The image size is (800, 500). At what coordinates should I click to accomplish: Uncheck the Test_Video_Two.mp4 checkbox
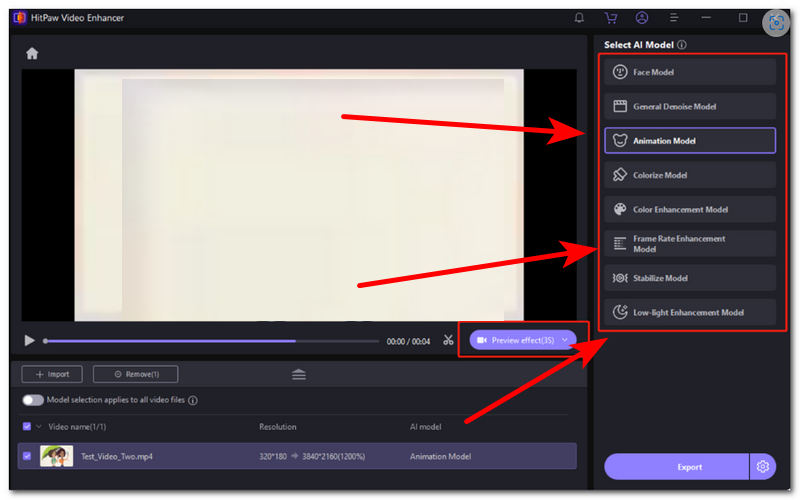[27, 456]
